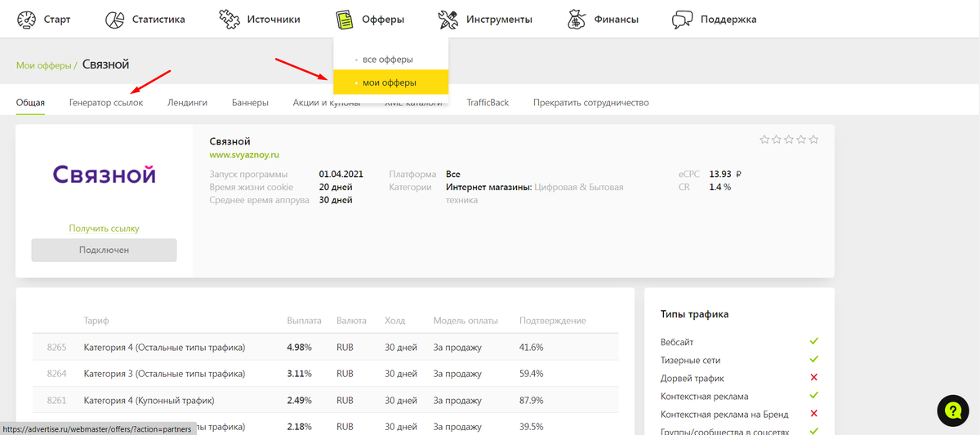Click the 87.9% confirmation value
This screenshot has width=980, height=435.
(x=532, y=400)
